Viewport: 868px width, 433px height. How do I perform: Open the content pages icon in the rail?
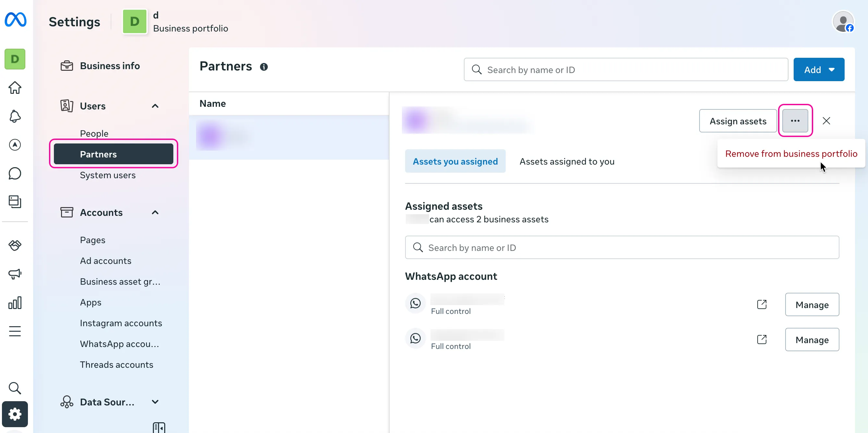point(15,202)
